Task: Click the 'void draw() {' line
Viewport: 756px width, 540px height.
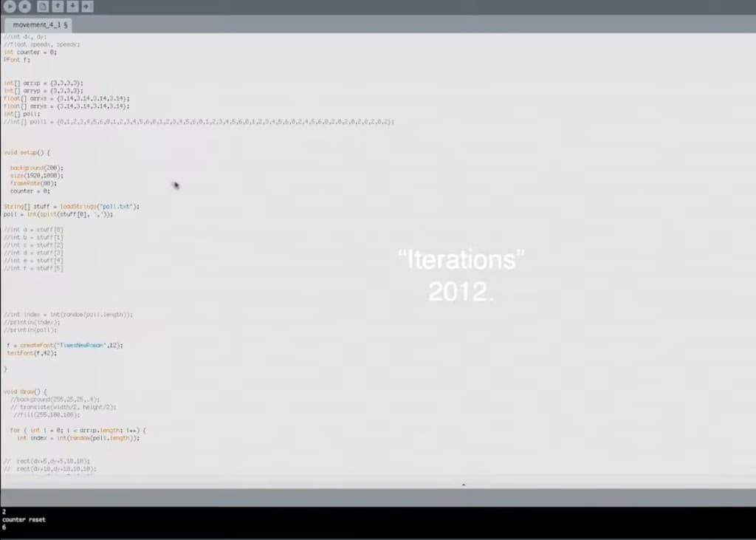Action: click(25, 392)
